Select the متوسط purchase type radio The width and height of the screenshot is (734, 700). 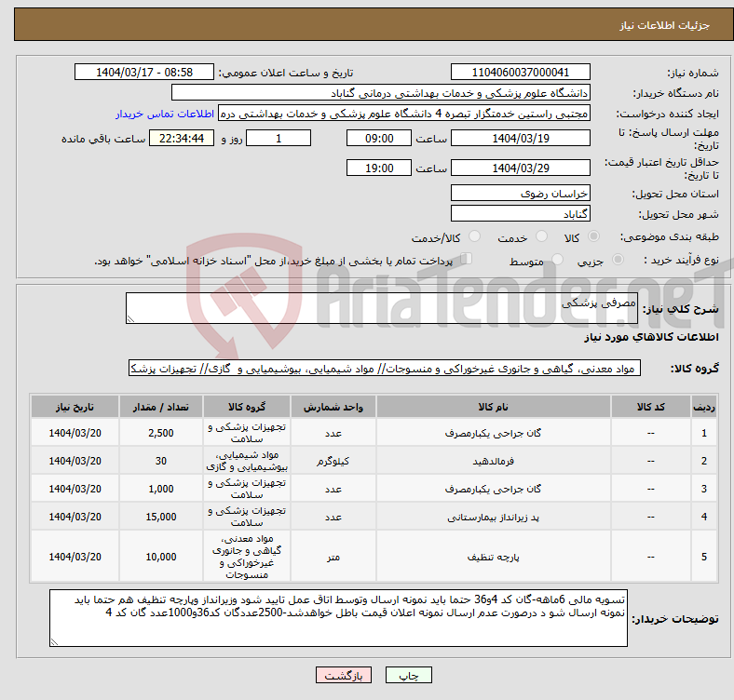(557, 259)
